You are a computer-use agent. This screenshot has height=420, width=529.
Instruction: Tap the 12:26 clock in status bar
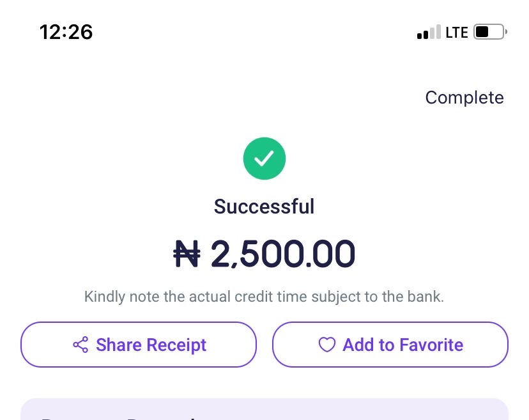pos(66,32)
